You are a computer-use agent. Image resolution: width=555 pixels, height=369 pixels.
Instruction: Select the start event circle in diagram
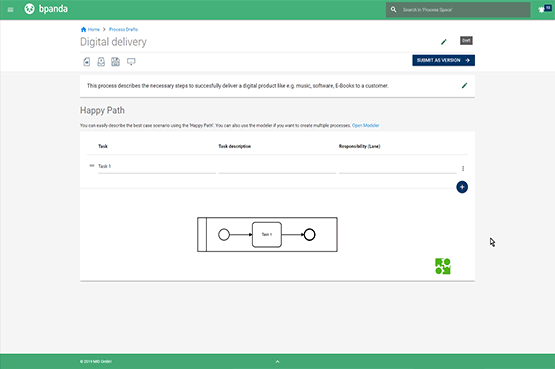[x=224, y=235]
